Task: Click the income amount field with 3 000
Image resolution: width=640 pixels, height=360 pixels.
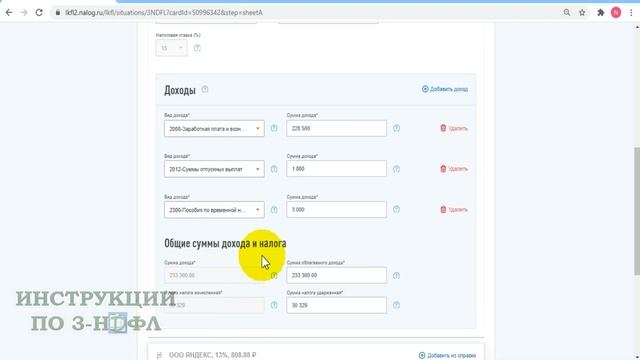Action: pyautogui.click(x=336, y=209)
